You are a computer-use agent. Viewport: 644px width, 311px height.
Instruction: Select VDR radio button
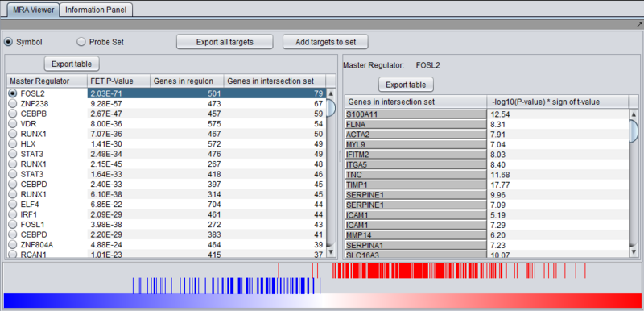[13, 123]
